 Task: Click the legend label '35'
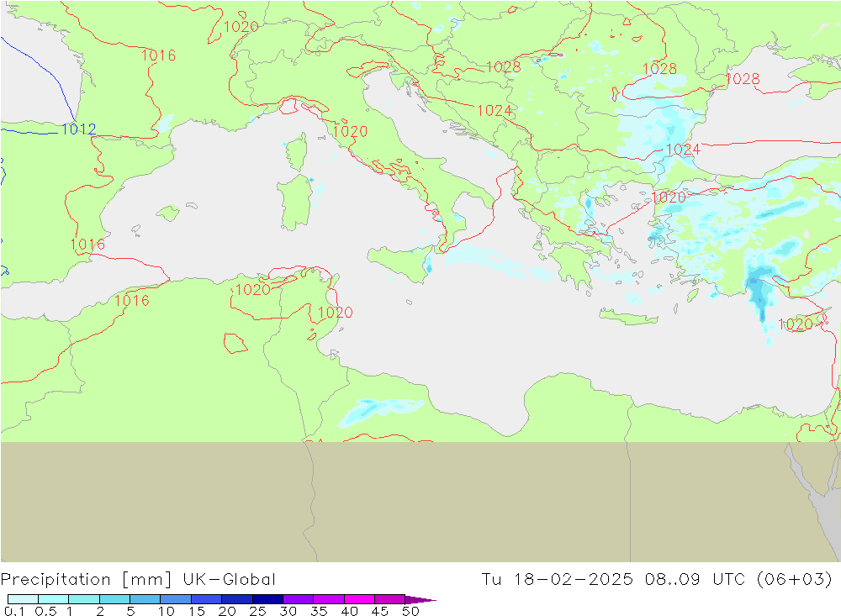[x=319, y=611]
